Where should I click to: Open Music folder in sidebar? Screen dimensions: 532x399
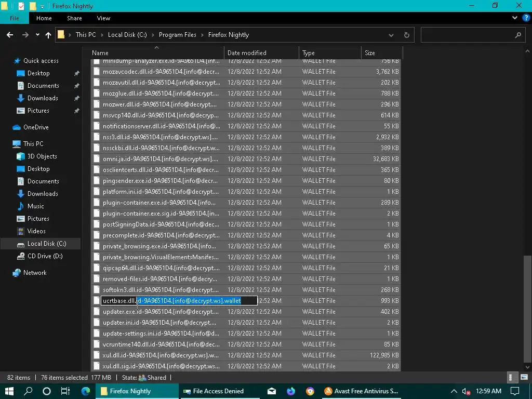pyautogui.click(x=36, y=206)
